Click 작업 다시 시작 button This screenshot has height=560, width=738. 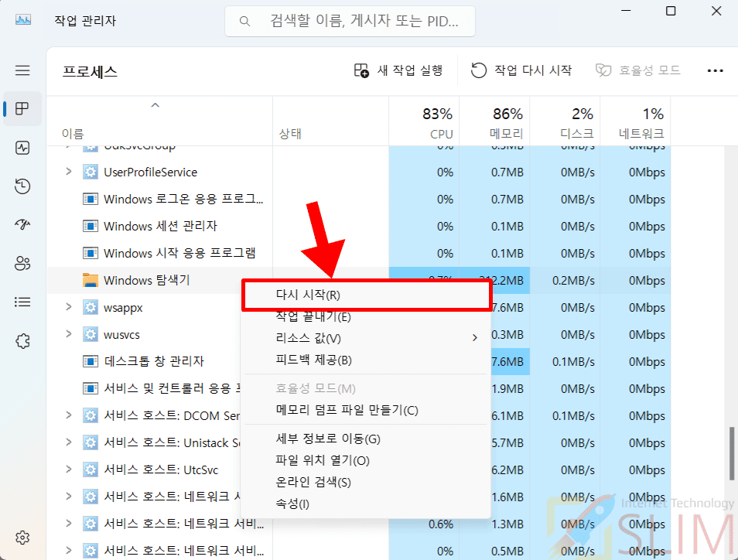click(x=521, y=70)
